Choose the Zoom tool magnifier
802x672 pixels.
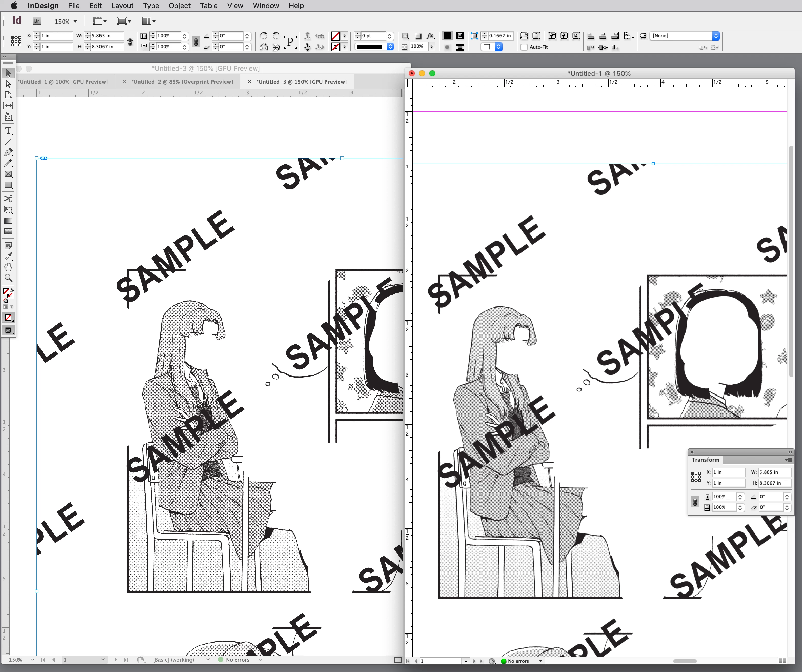tap(8, 278)
